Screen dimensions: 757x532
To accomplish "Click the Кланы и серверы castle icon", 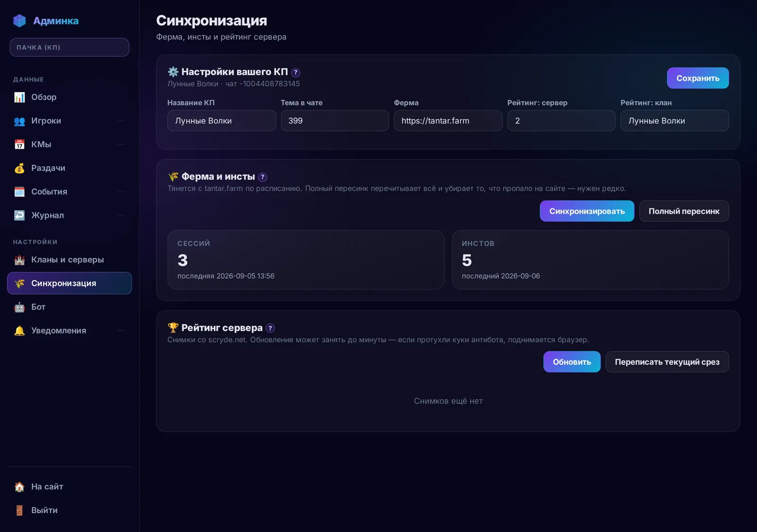I will [x=19, y=260].
